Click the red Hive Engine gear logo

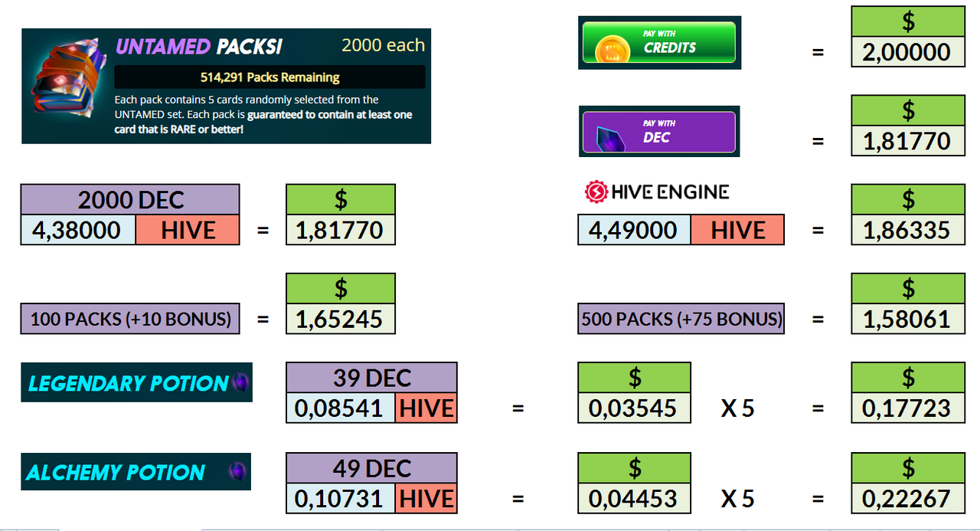coord(596,192)
